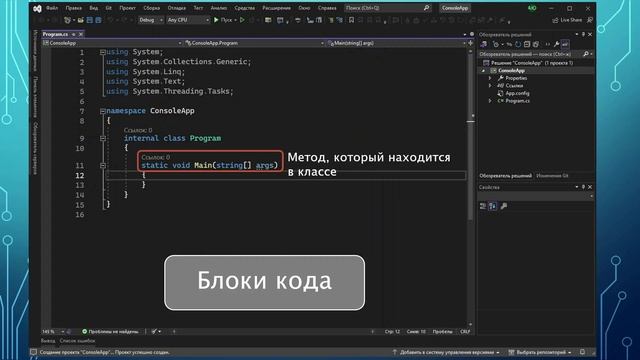Open the Debug configuration dropdown

point(151,20)
